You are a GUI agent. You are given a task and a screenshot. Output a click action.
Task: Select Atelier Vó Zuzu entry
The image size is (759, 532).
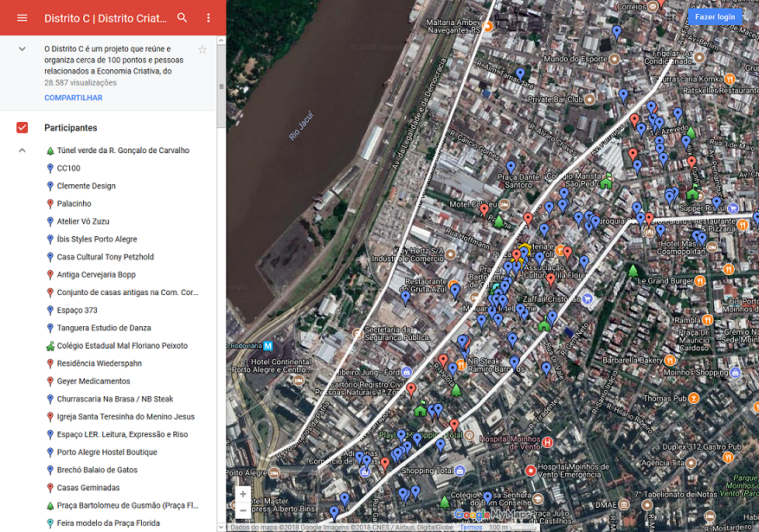[x=83, y=221]
